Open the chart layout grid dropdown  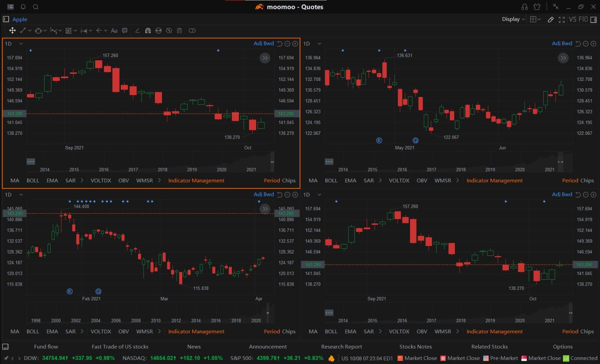535,19
